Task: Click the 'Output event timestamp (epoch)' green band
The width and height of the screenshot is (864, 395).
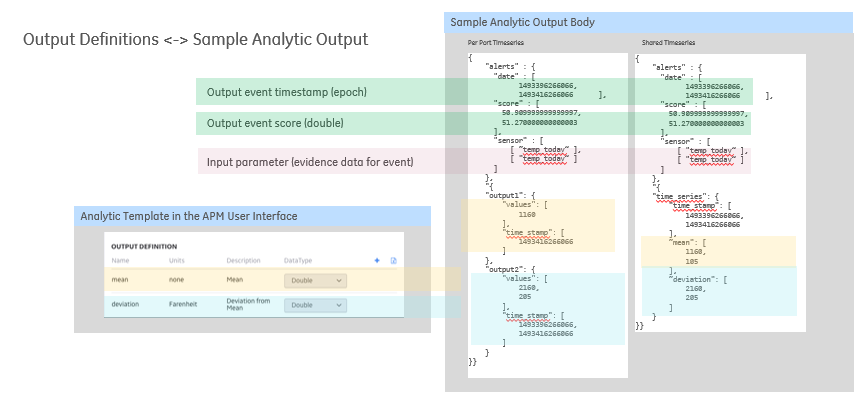Action: (x=474, y=92)
